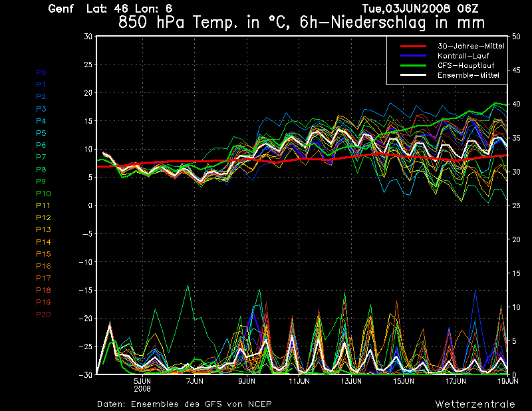Click the 13JUN date axis label
532x411 pixels.
tap(352, 381)
